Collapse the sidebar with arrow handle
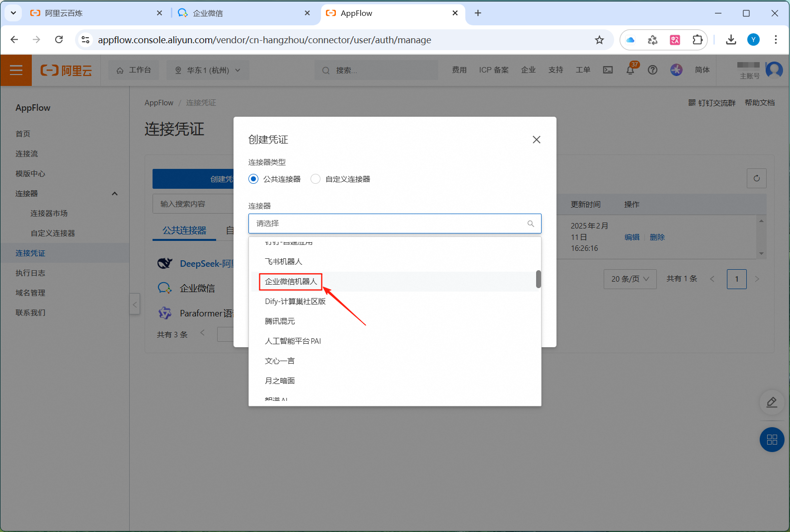The width and height of the screenshot is (790, 532). 135,304
